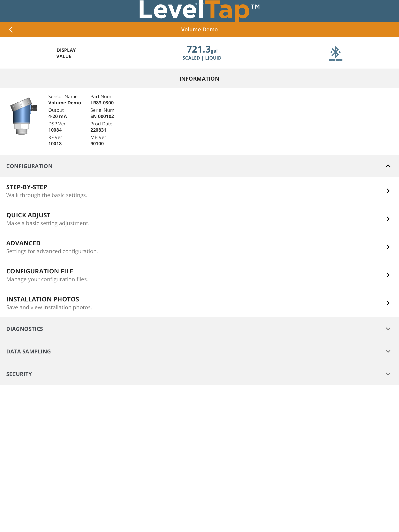Select the ADVANCED menu entry
Viewport: 399px width, 532px height.
[x=199, y=247]
